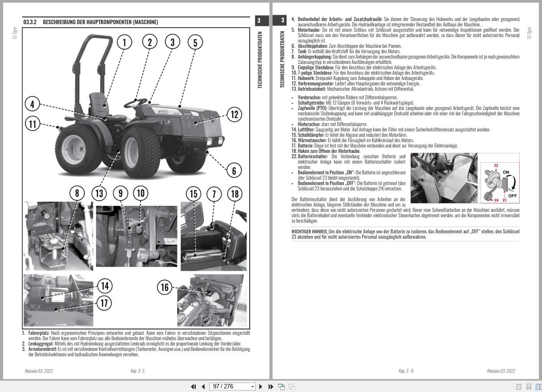The height and width of the screenshot is (392, 542).
Task: Click the 'Motorhaube:' entry
Action: click(x=405, y=35)
